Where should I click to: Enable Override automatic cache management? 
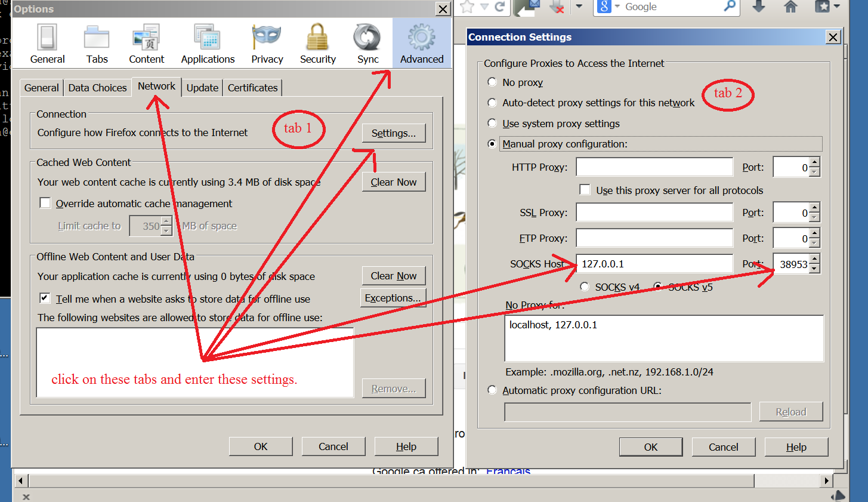(x=45, y=202)
